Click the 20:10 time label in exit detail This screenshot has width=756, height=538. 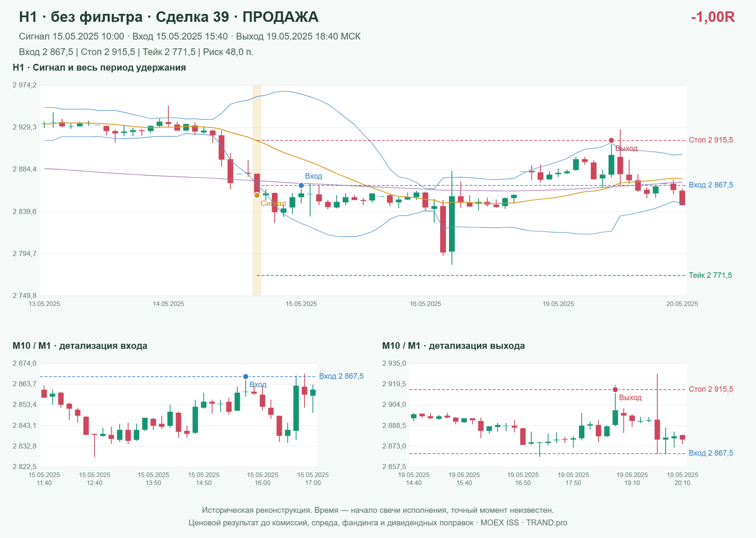(682, 483)
